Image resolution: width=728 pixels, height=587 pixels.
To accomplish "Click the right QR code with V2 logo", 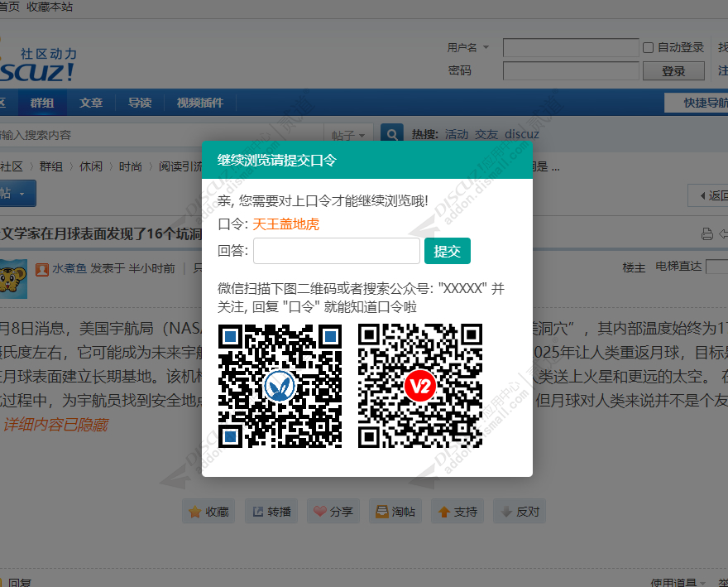I will coord(420,386).
